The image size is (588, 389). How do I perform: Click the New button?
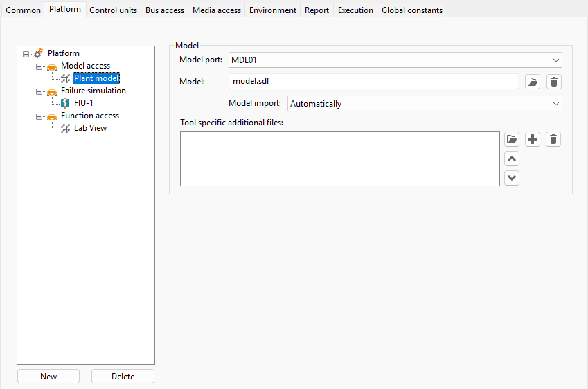tap(48, 377)
